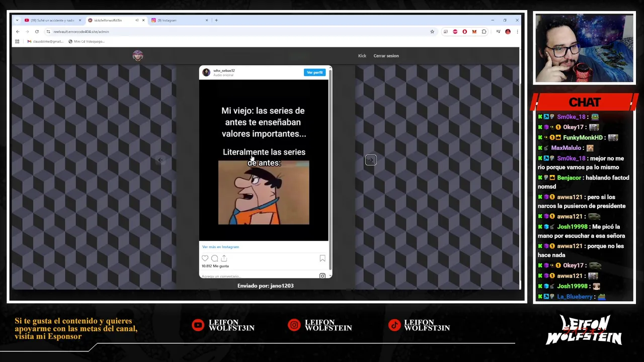Go to the next reel arrow

[371, 160]
